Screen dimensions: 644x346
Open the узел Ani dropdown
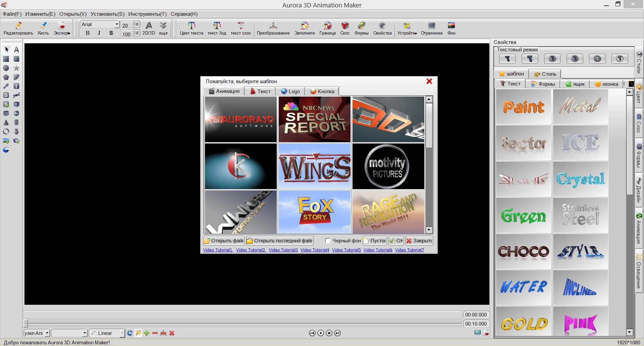(x=47, y=333)
